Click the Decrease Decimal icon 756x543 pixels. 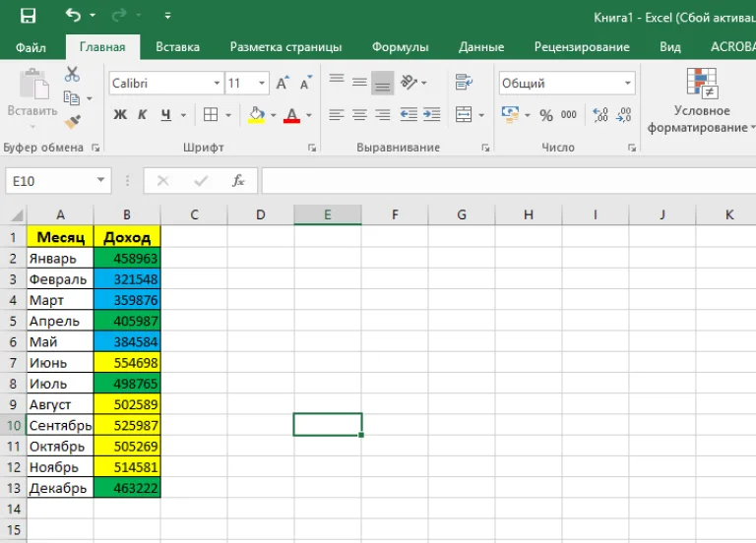pyautogui.click(x=623, y=115)
